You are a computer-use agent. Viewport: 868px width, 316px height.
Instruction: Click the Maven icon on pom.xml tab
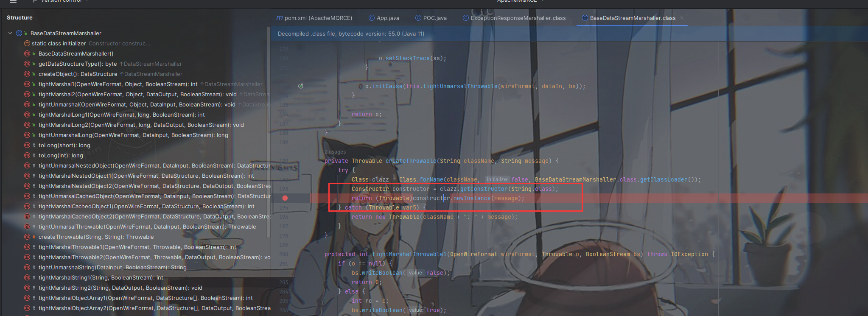point(279,18)
